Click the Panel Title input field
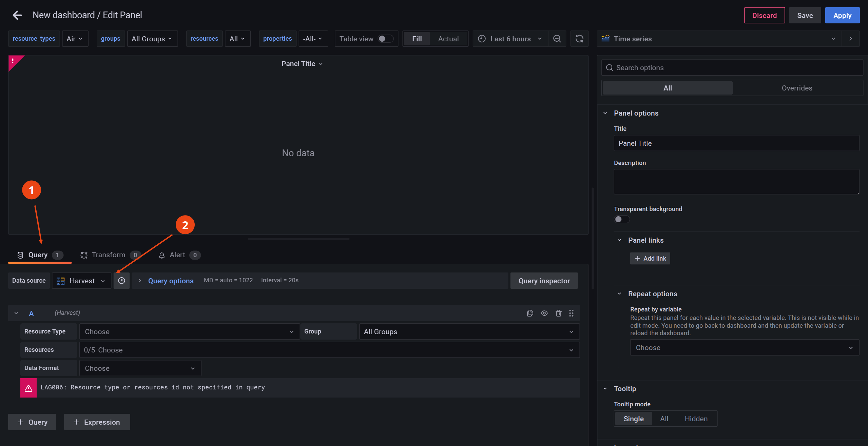 [736, 143]
